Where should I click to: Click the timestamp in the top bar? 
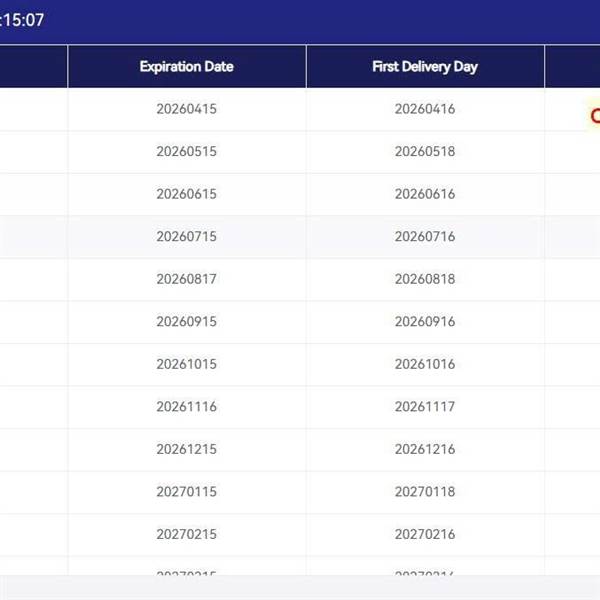(x=22, y=19)
